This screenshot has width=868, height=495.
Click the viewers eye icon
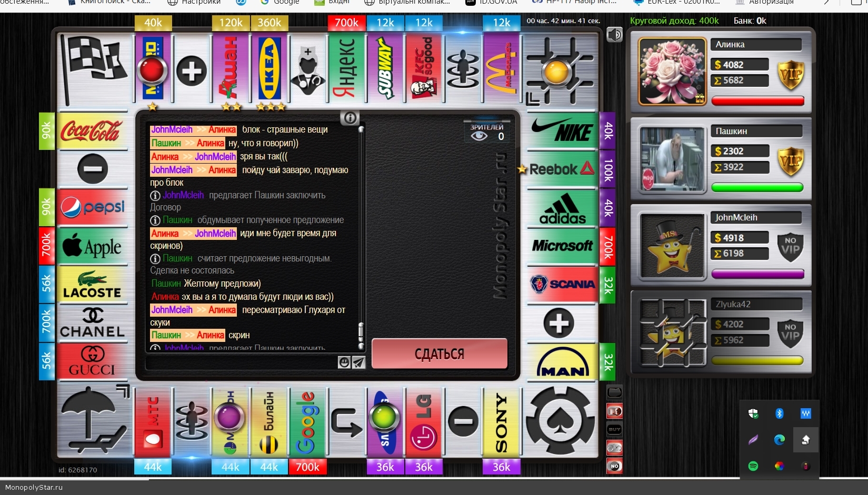click(x=479, y=136)
